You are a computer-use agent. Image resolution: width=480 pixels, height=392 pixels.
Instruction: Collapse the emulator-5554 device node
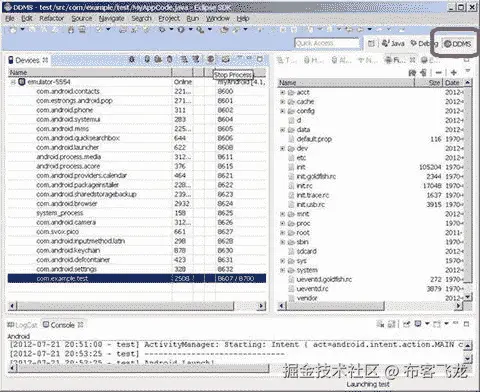13,82
